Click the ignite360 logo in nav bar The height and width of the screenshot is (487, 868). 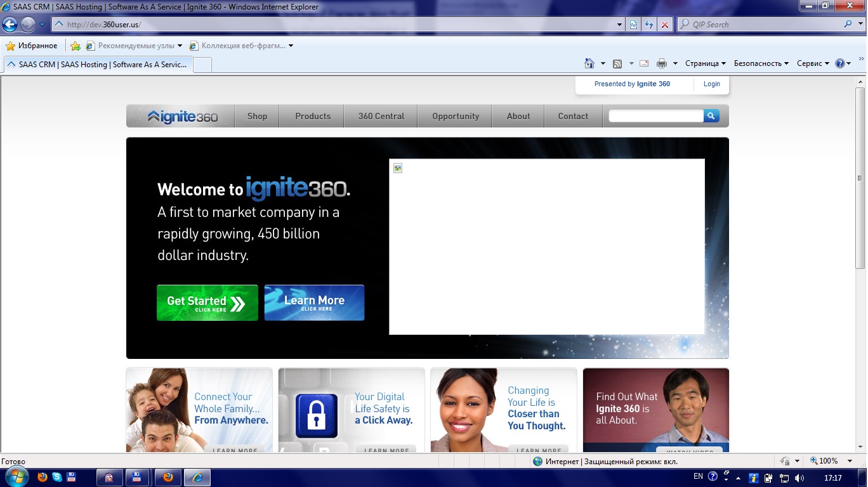pos(183,117)
